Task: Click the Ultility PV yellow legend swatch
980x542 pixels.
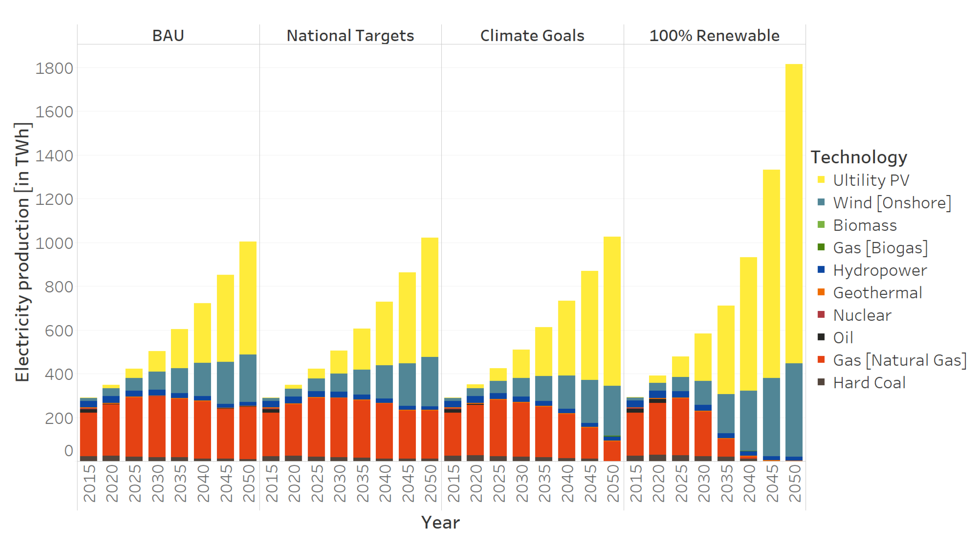Action: [821, 179]
